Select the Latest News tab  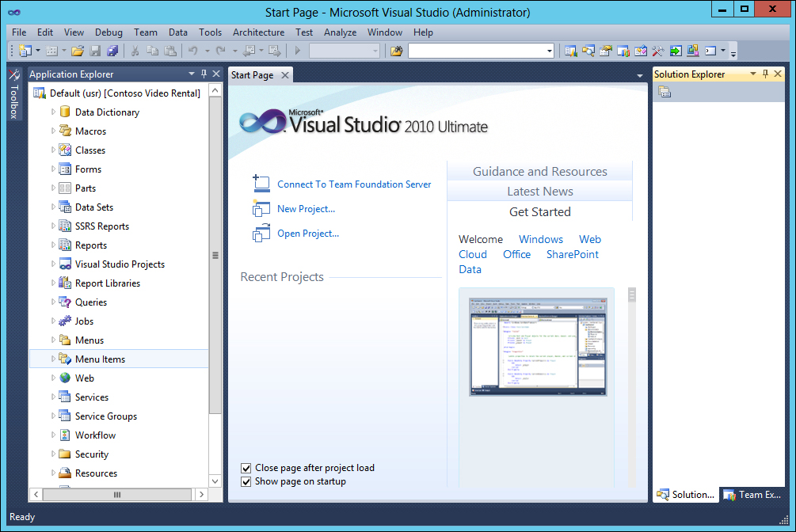coord(539,192)
